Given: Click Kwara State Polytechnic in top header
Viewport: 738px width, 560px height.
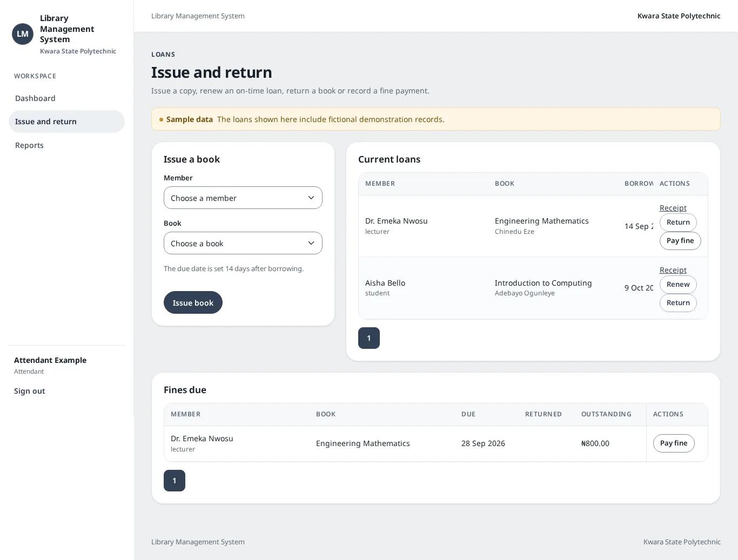Looking at the screenshot, I should coord(679,16).
